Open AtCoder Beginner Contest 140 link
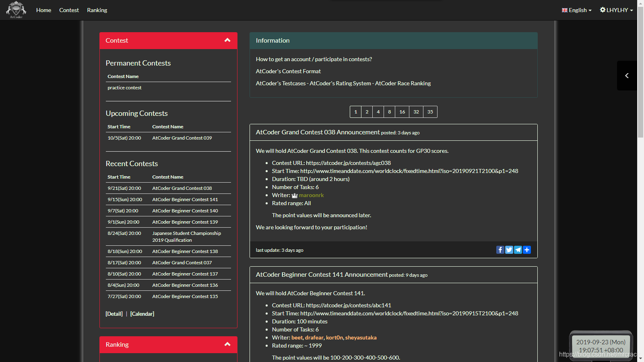The height and width of the screenshot is (362, 644). [x=185, y=211]
